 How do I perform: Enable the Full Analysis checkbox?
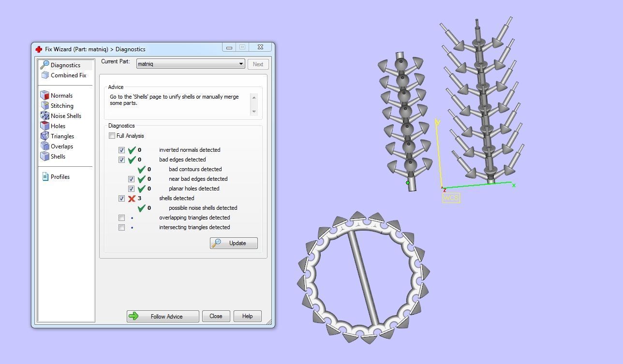[112, 136]
